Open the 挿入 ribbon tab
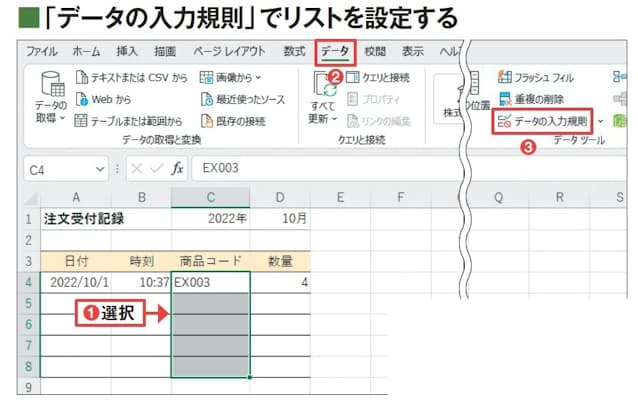The image size is (638, 407). [x=127, y=51]
